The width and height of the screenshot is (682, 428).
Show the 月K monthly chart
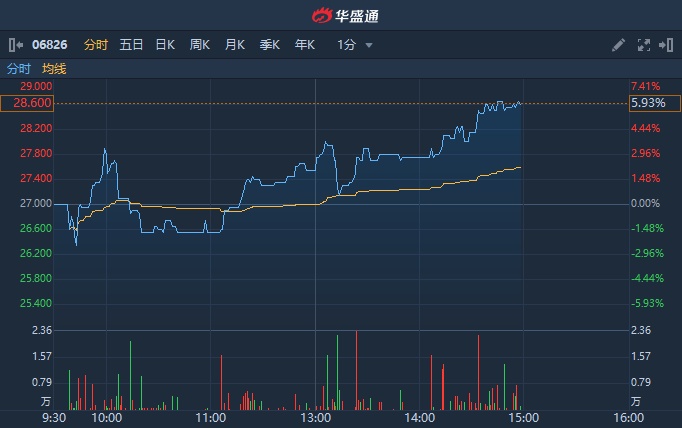tap(235, 45)
